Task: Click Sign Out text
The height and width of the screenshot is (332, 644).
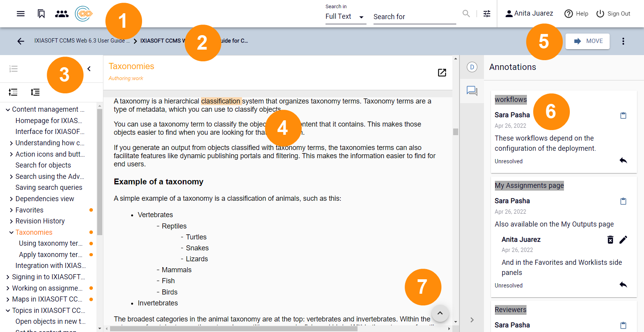Action: (x=619, y=14)
